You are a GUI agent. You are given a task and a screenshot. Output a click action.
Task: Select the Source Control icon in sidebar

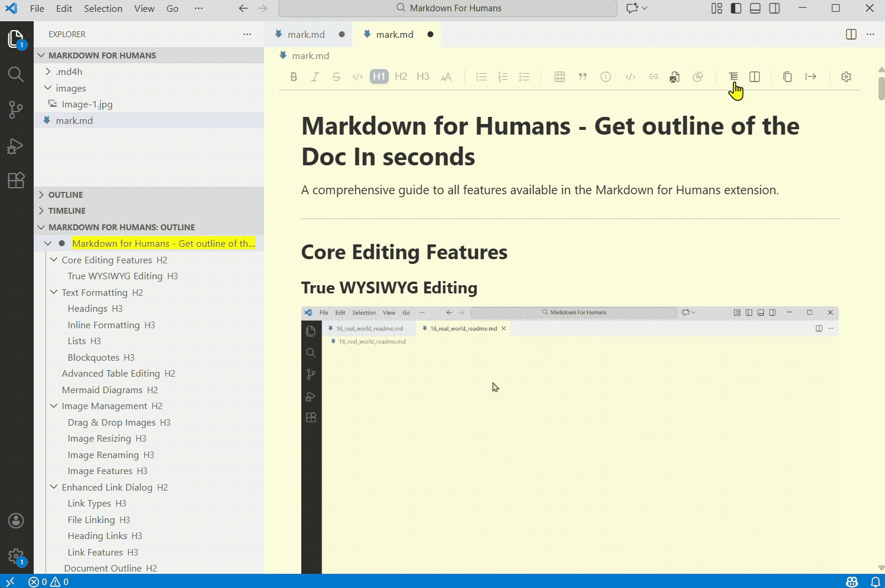16,110
